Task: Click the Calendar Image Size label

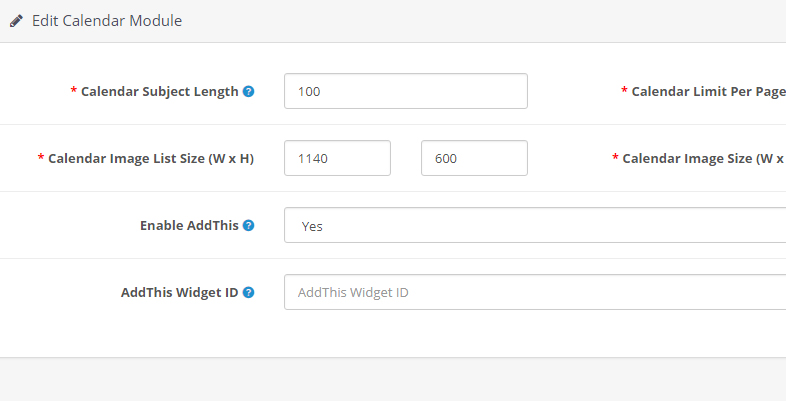Action: click(702, 158)
